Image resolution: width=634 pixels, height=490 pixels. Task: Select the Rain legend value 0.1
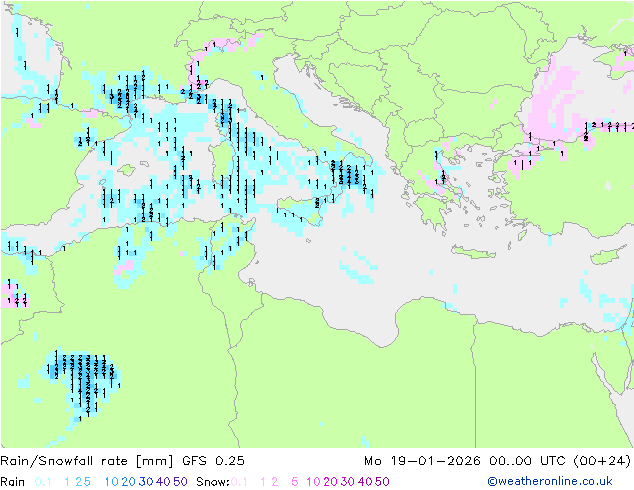coord(43,482)
